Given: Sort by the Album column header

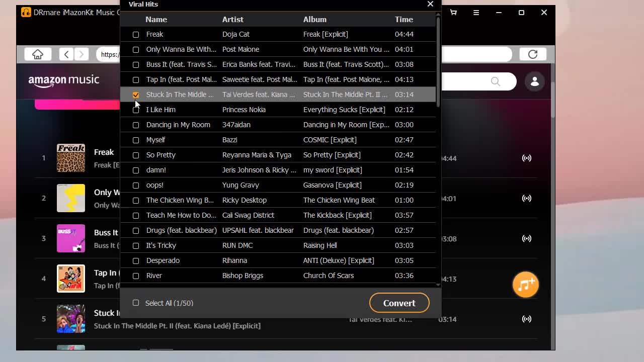Looking at the screenshot, I should tap(314, 19).
